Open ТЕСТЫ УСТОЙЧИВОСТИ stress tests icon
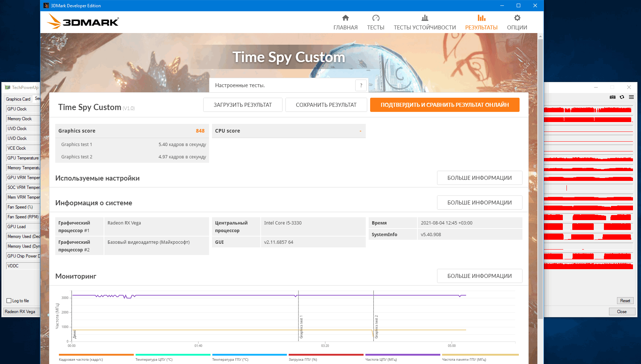Image resolution: width=641 pixels, height=364 pixels. click(425, 18)
